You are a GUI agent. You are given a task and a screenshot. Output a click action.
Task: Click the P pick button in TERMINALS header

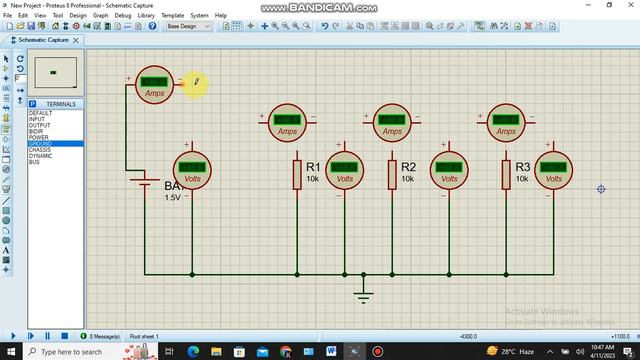click(x=33, y=104)
